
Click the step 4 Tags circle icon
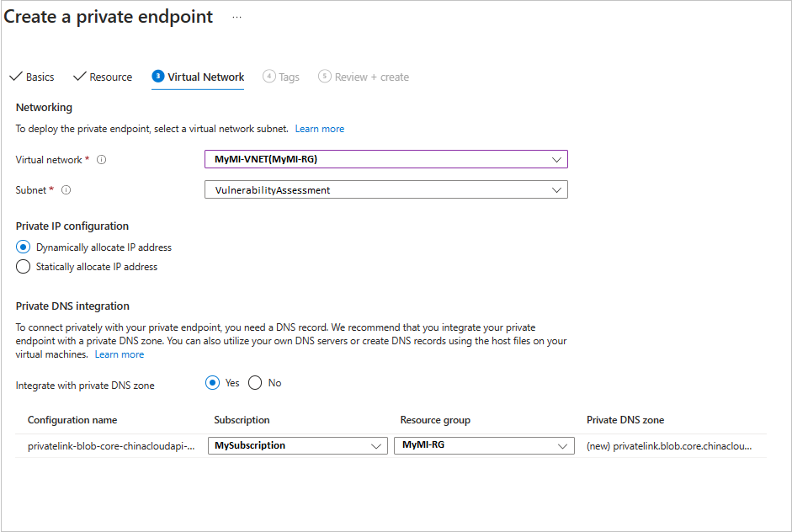click(269, 77)
